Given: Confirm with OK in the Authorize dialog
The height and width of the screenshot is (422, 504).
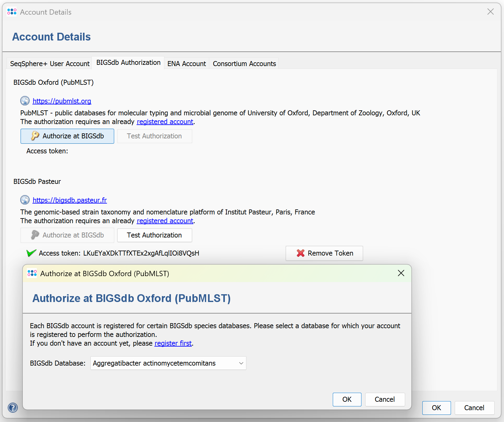Looking at the screenshot, I should [x=347, y=399].
